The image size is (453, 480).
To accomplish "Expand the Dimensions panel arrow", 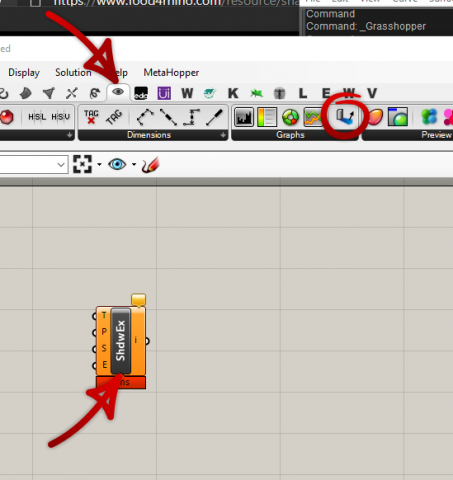I will (x=223, y=135).
